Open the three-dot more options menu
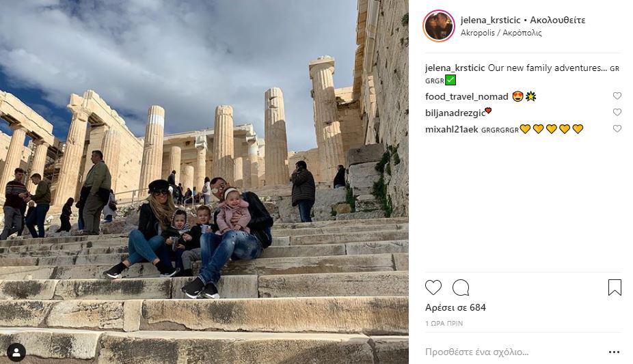This screenshot has height=364, width=633. tap(614, 352)
